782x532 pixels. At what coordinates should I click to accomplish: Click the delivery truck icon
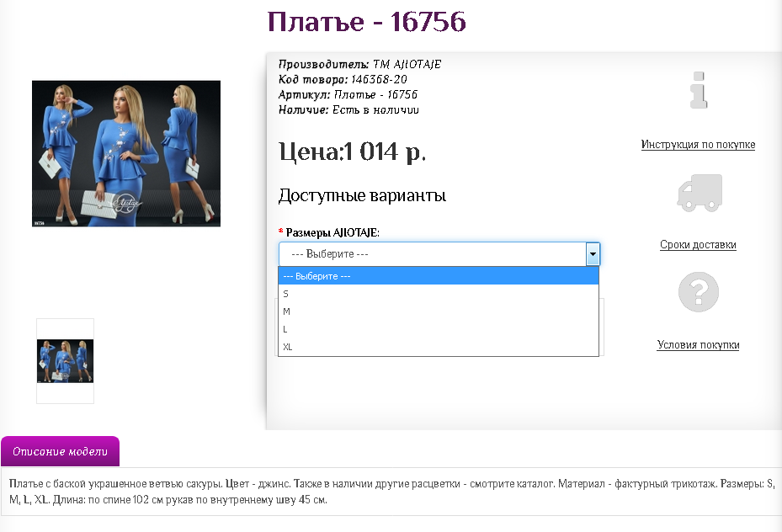tap(700, 193)
